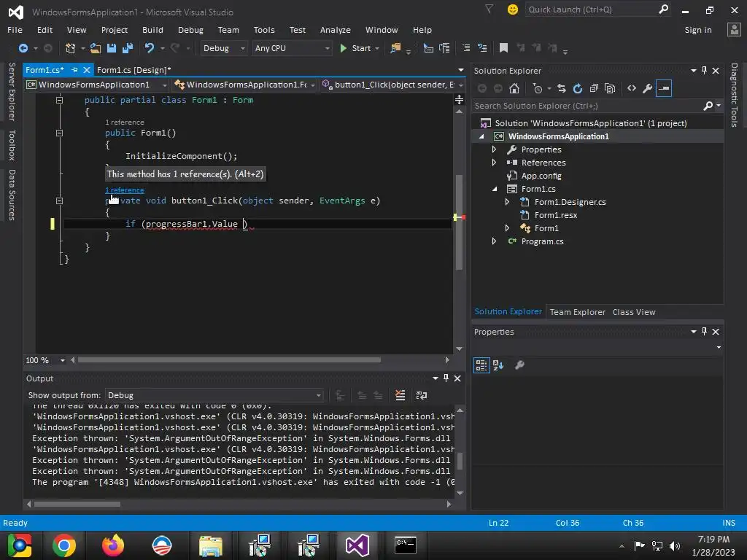Open the Debug menu
747x560 pixels.
pos(190,30)
